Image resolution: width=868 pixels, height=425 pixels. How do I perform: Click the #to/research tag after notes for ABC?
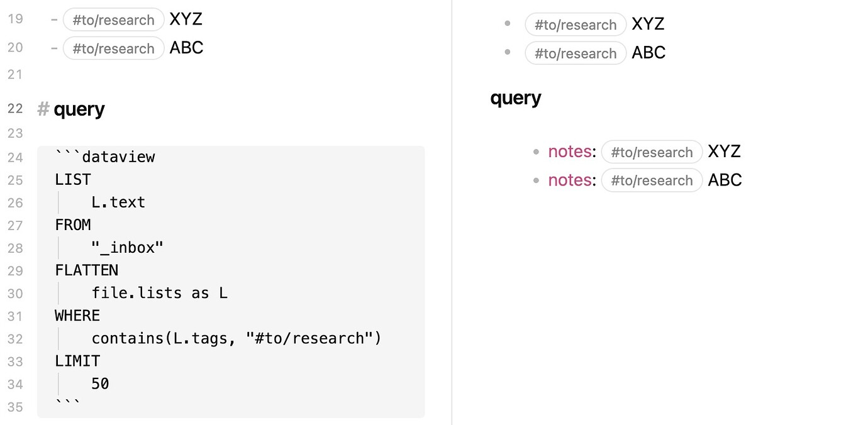click(x=652, y=180)
